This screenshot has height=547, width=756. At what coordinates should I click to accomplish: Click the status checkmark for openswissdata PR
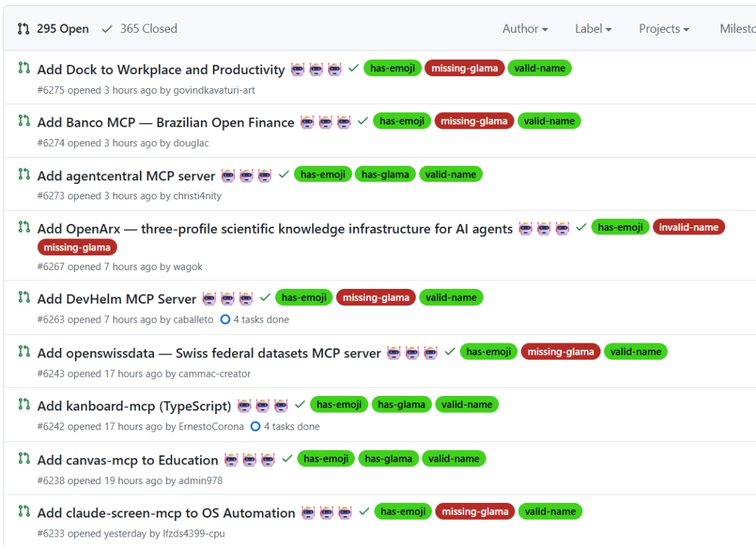click(450, 352)
